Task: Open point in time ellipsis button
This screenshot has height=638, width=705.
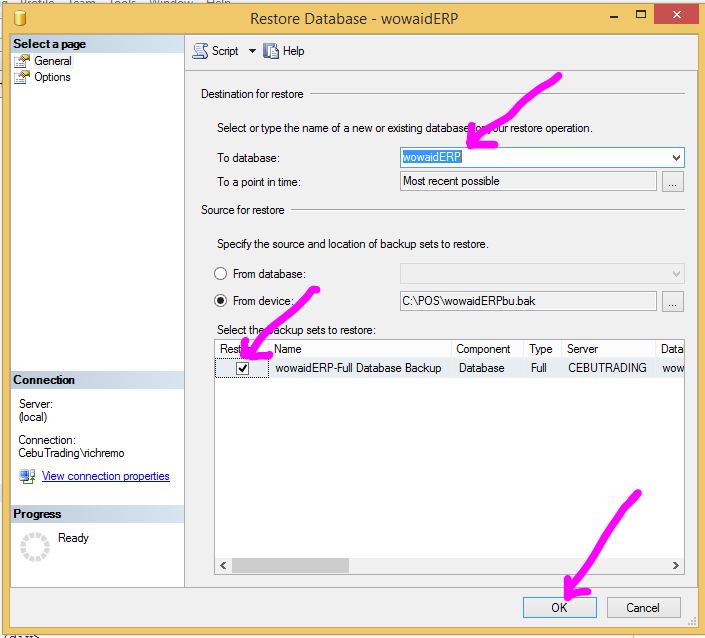Action: pos(674,182)
